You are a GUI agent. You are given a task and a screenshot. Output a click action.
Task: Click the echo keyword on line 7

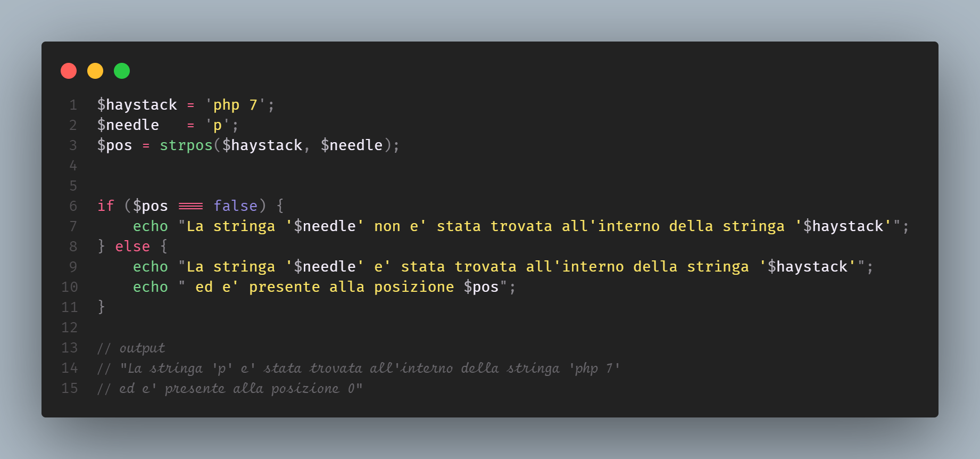point(151,226)
